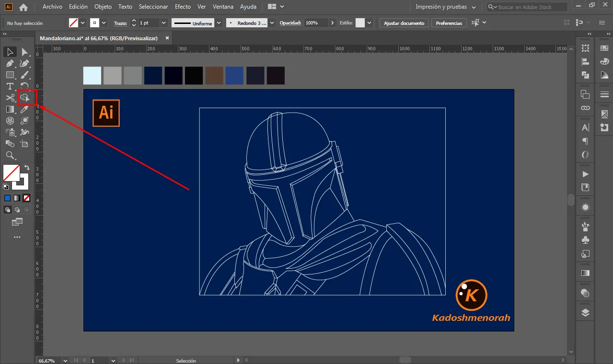Image resolution: width=613 pixels, height=364 pixels.
Task: Go to the Home screen icon
Action: [x=23, y=7]
